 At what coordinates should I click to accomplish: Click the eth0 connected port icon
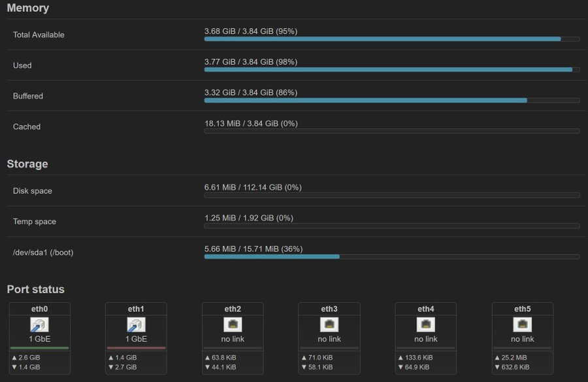click(x=39, y=325)
